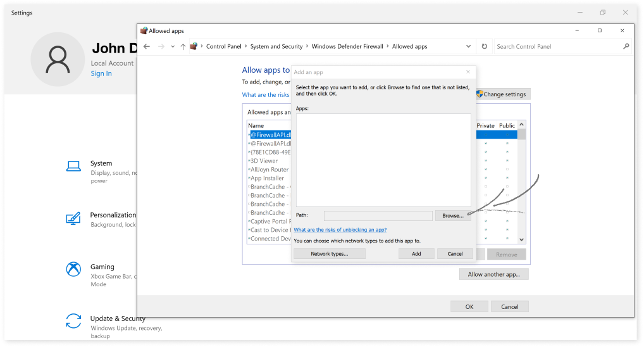Click the Search Control Panel field
This screenshot has width=644, height=347.
click(557, 46)
